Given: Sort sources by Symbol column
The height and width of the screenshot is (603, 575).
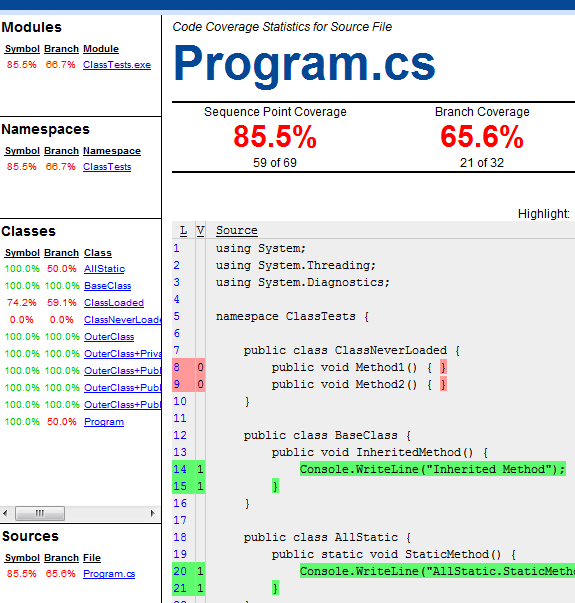Looking at the screenshot, I should click(22, 558).
